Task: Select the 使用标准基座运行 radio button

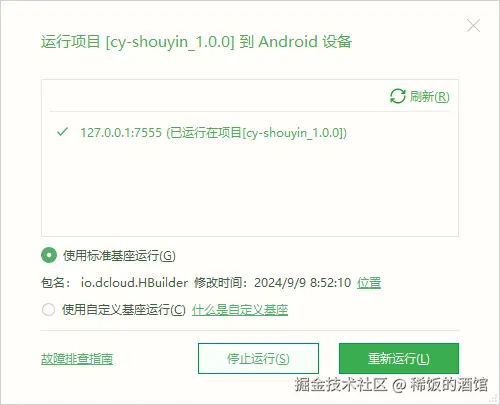Action: click(x=49, y=255)
